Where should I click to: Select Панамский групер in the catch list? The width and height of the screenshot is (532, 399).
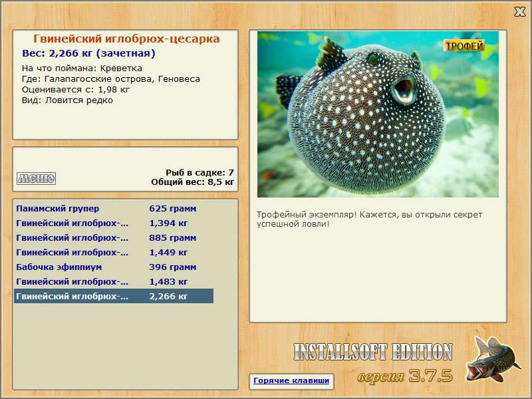[114, 209]
